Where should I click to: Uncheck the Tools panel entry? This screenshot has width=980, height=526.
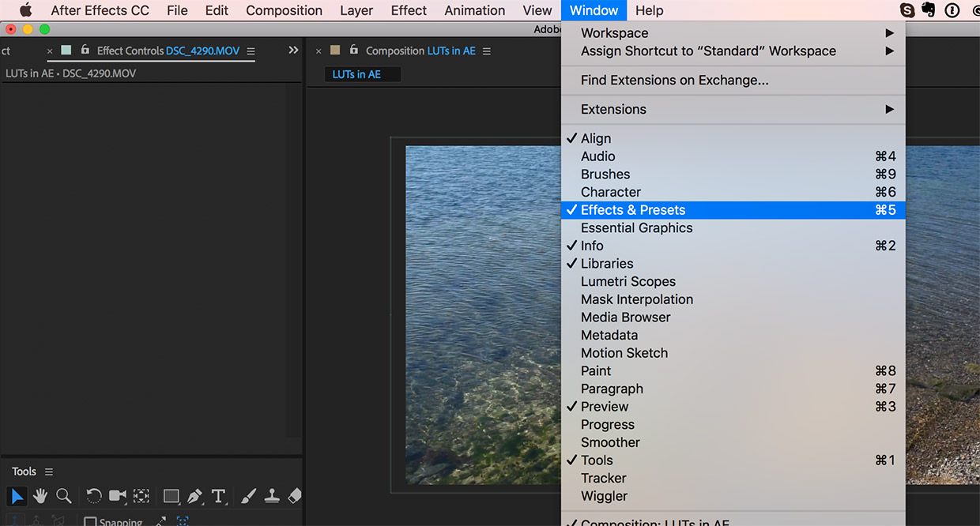tap(733, 460)
